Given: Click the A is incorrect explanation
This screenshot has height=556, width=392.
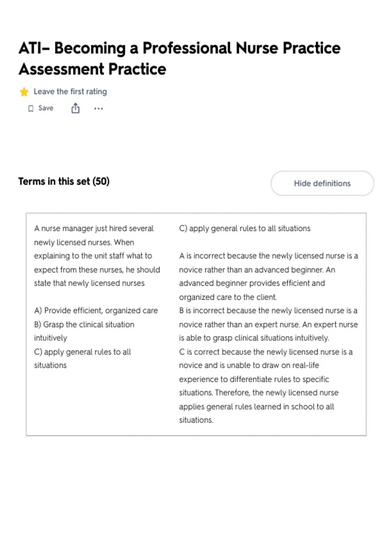Looking at the screenshot, I should 269,276.
